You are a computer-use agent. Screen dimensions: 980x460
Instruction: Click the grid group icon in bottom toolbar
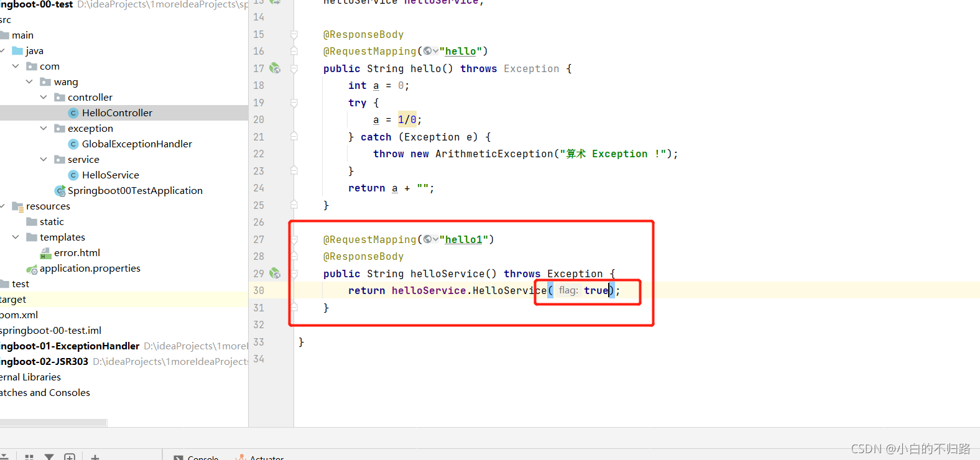pos(29,457)
